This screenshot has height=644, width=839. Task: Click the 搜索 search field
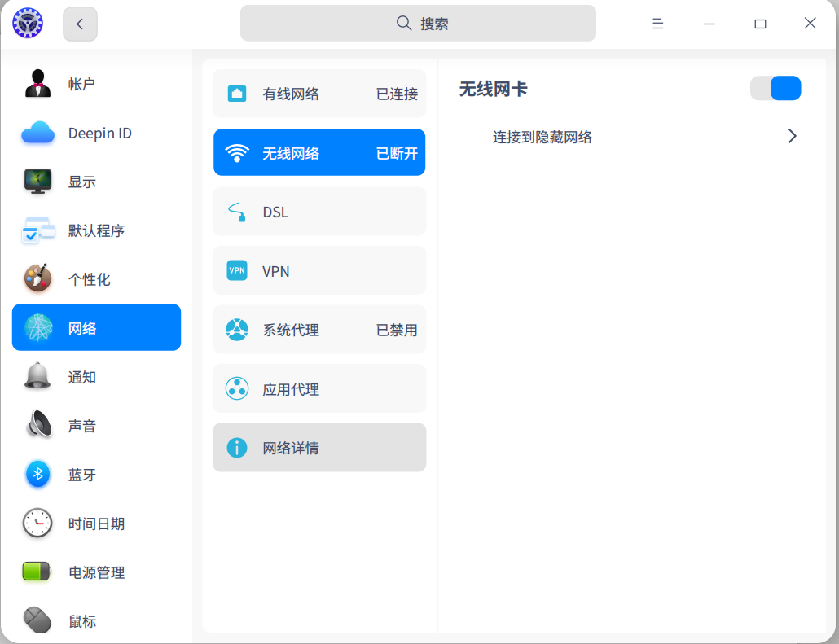click(418, 24)
